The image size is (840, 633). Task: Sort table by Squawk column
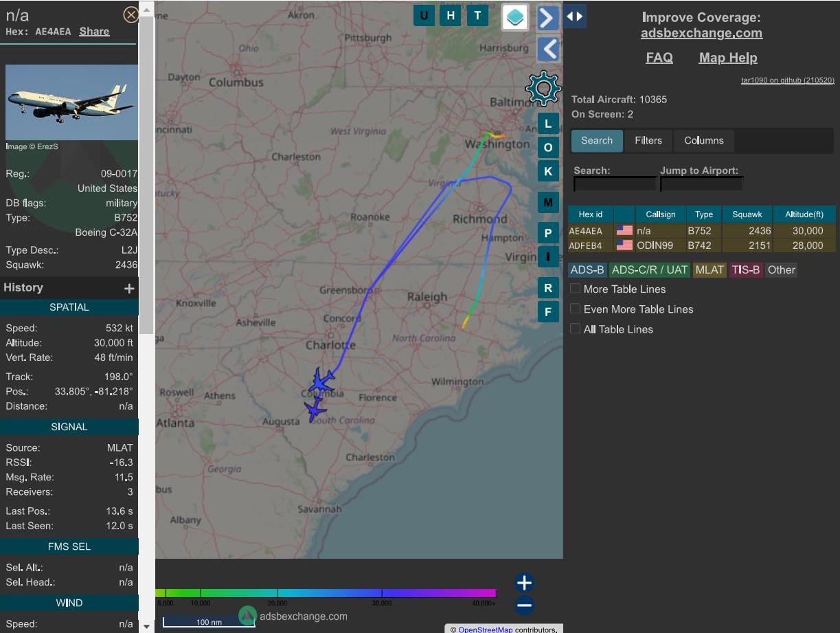pyautogui.click(x=747, y=214)
